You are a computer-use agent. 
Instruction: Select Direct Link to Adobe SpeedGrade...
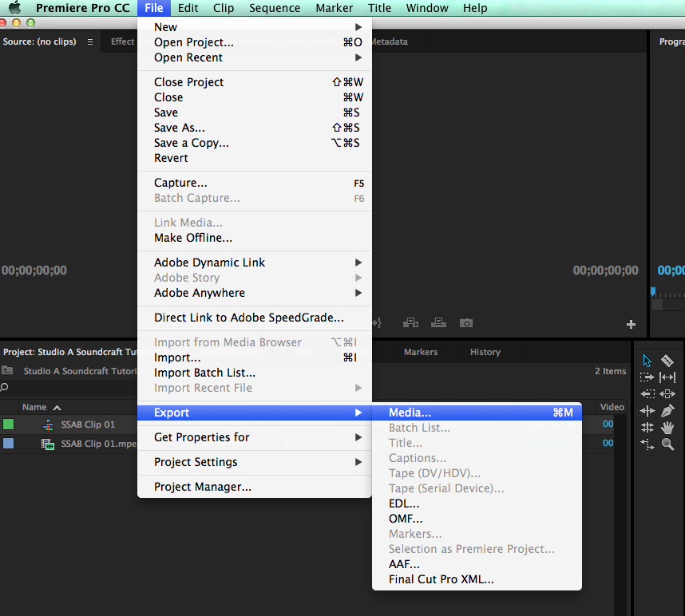(x=254, y=318)
